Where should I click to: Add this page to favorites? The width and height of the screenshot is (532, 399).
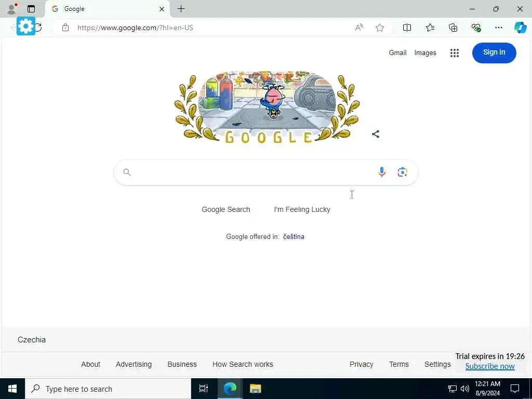click(x=380, y=28)
